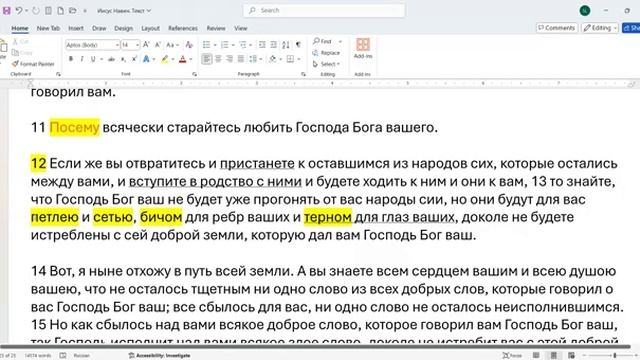This screenshot has width=640, height=360.
Task: Click Accessibility: Investigate in status bar
Action: pyautogui.click(x=160, y=356)
